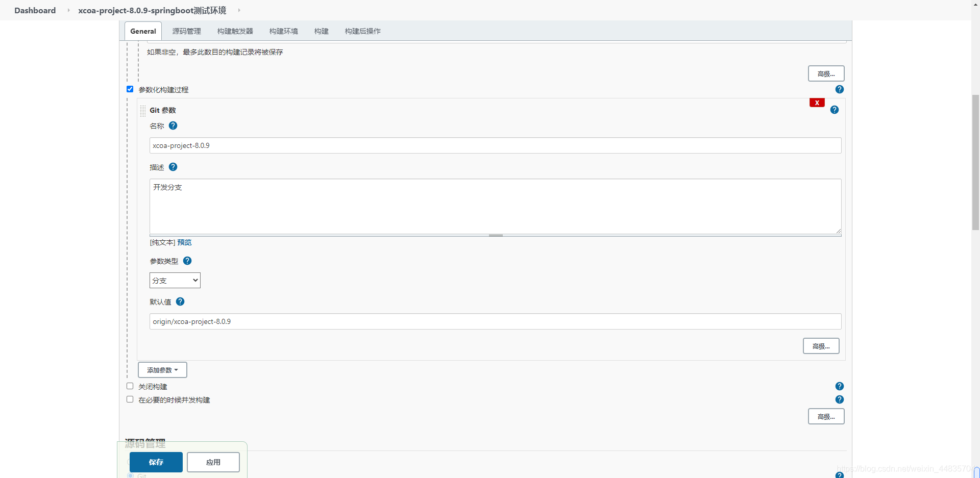The image size is (980, 478).
Task: Click 保存 button to save
Action: (x=156, y=462)
